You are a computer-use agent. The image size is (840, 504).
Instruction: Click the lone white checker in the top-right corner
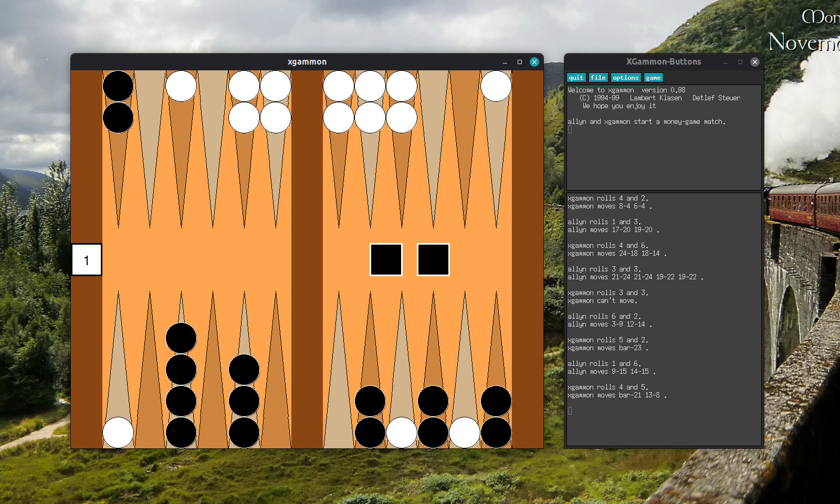click(x=497, y=86)
